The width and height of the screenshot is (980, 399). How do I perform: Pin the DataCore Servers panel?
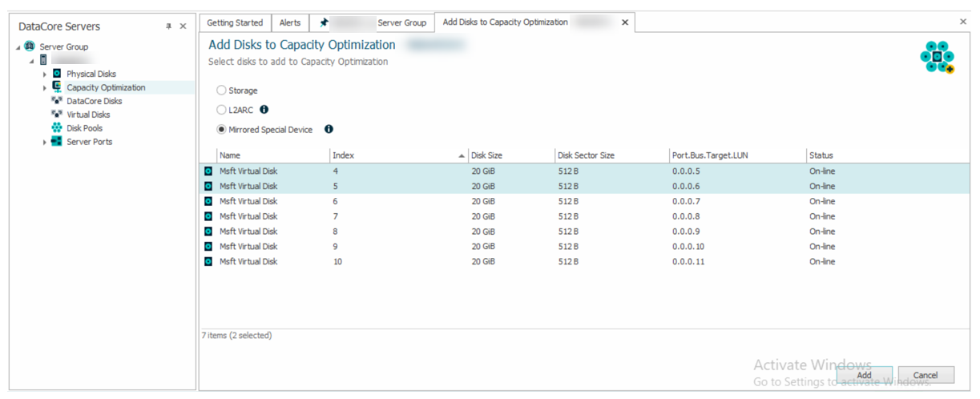pyautogui.click(x=168, y=26)
